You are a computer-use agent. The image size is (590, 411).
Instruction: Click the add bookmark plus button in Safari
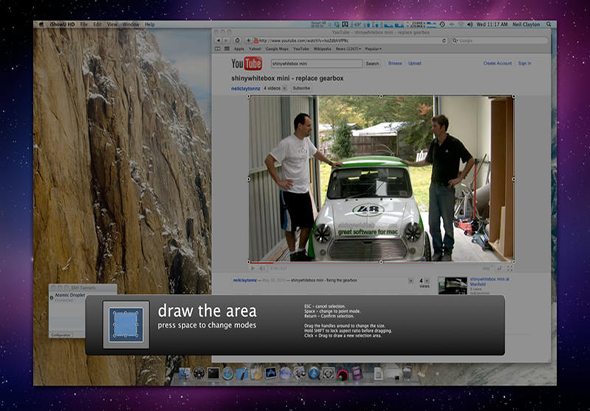248,40
